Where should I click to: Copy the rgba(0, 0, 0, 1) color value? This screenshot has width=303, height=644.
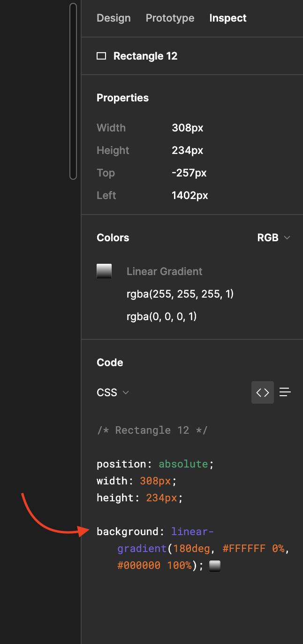(161, 317)
